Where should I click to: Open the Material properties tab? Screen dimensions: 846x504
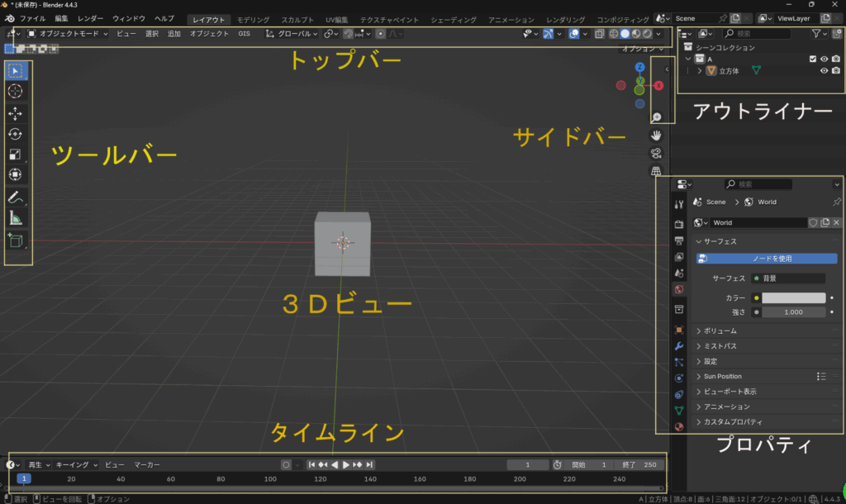679,427
